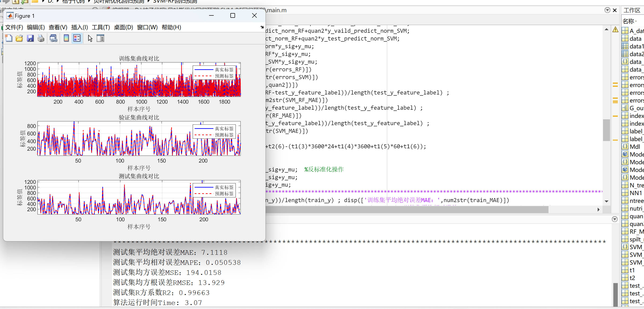The width and height of the screenshot is (644, 309).
Task: Close the editor panel with the X
Action: pos(615,10)
